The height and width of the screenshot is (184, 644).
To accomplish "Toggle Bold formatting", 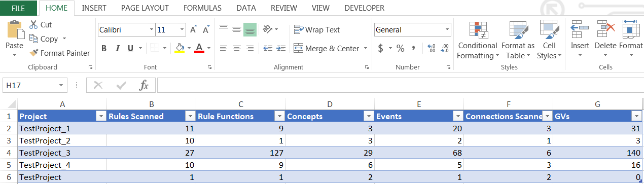I will [x=104, y=49].
